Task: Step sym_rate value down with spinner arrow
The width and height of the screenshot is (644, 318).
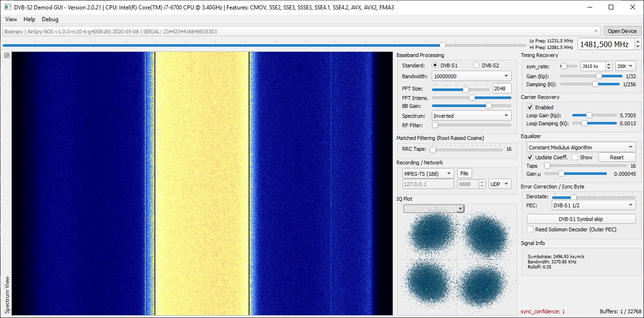Action: coord(609,69)
